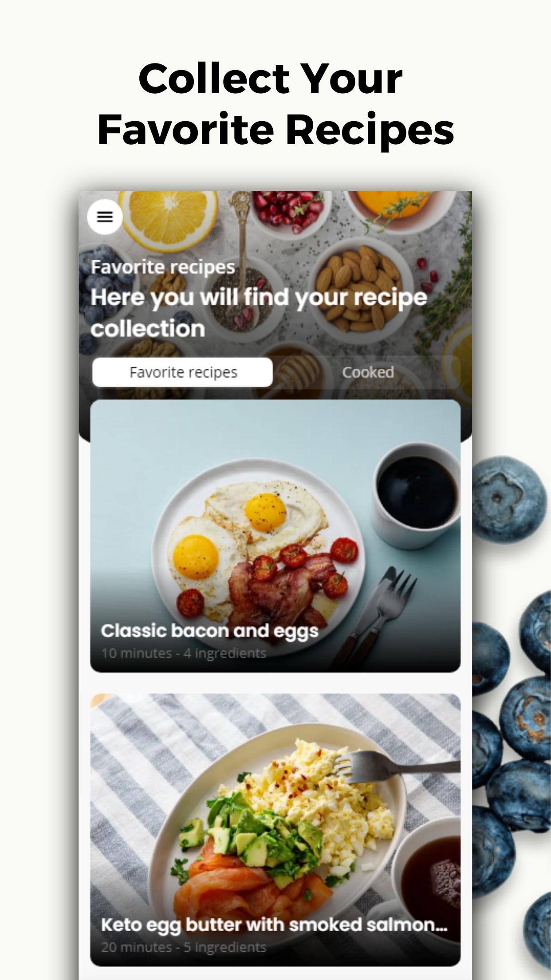
Task: Click the small Favorite recipes header label
Action: tap(163, 267)
